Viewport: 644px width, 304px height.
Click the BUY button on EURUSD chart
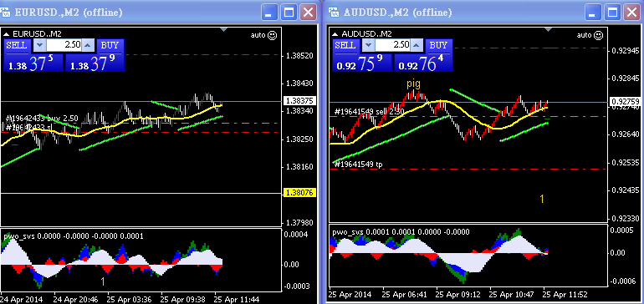[x=110, y=46]
